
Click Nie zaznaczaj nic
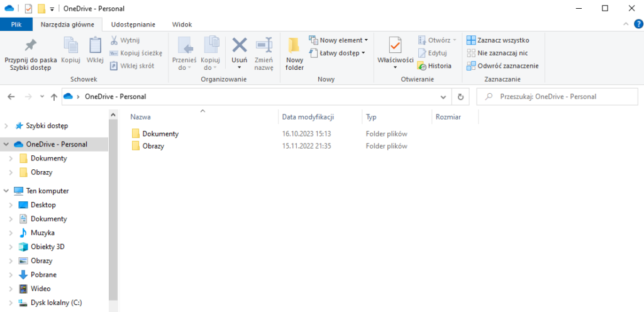coord(497,53)
